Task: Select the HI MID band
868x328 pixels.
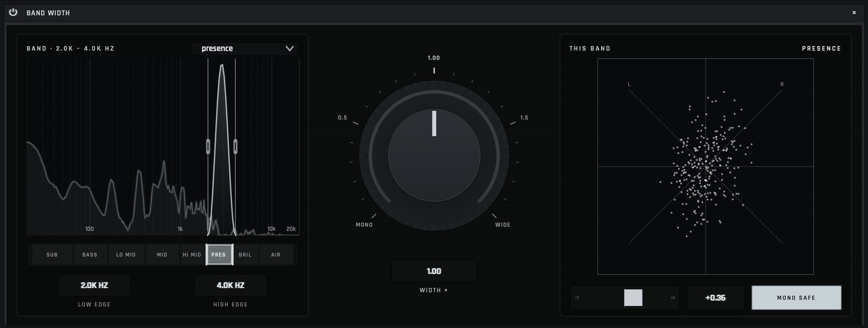Action: [192, 255]
